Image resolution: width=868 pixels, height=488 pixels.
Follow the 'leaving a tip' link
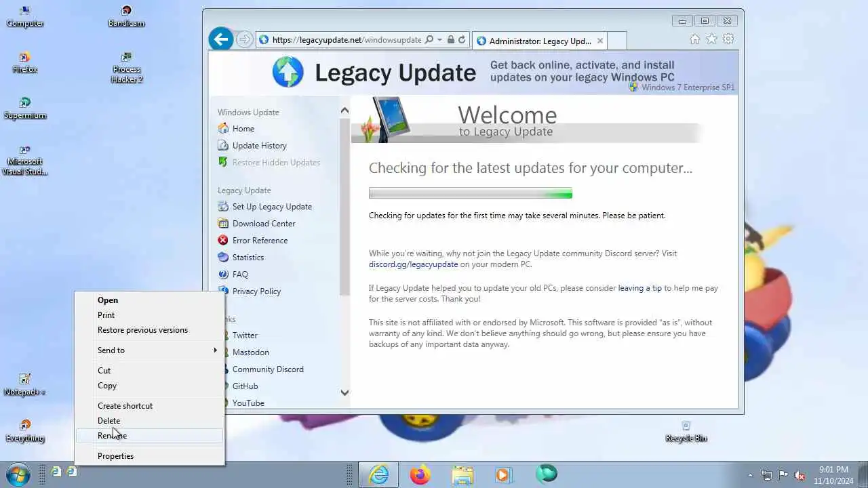coord(639,288)
